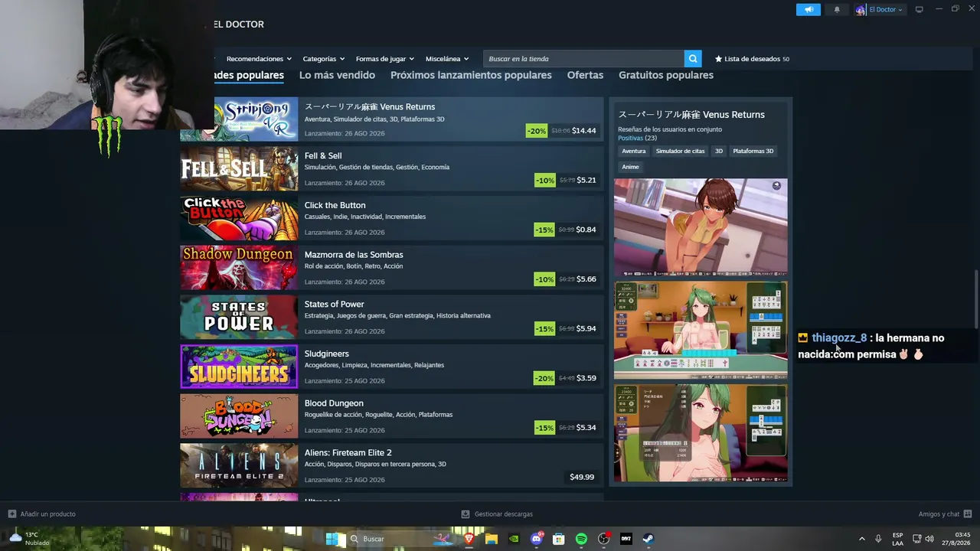Click the States of Power thumbnail
This screenshot has width=980, height=551.
[x=239, y=317]
